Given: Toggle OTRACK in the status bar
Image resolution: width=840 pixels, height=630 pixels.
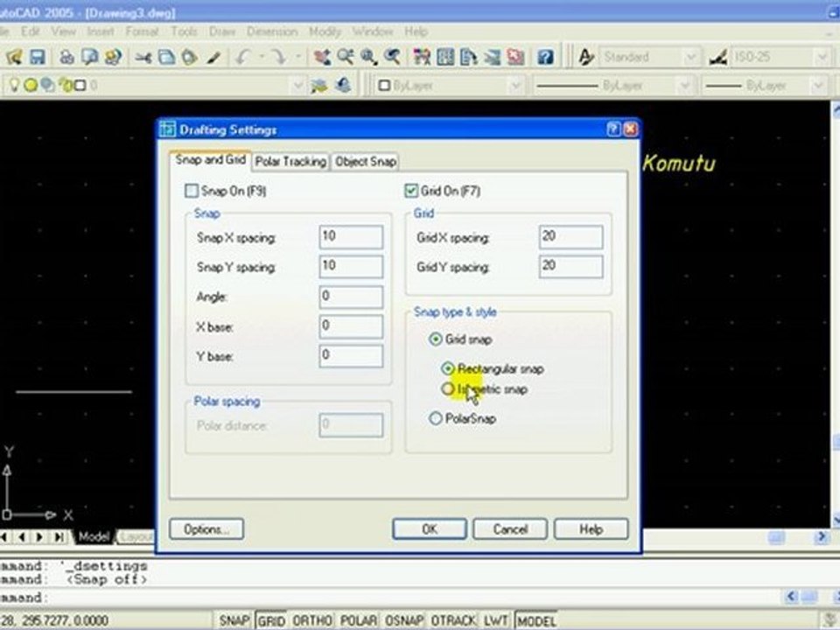Looking at the screenshot, I should [x=454, y=620].
